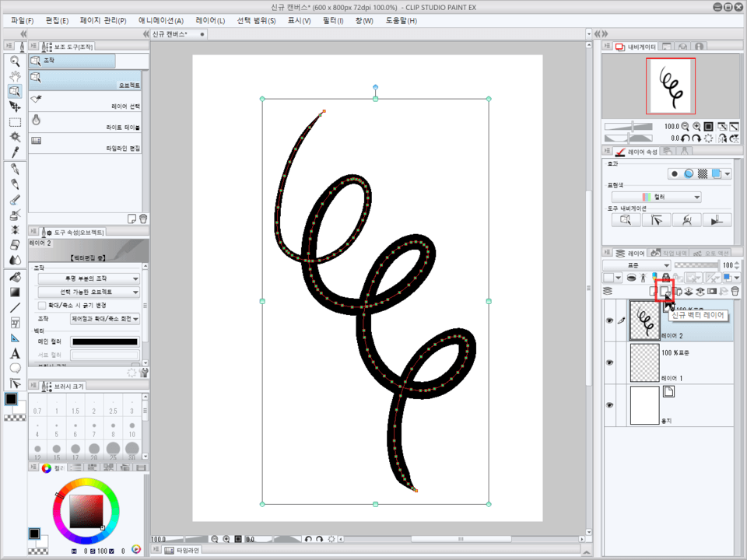The height and width of the screenshot is (560, 747).
Task: Click the delete layer trash icon
Action: 735,291
